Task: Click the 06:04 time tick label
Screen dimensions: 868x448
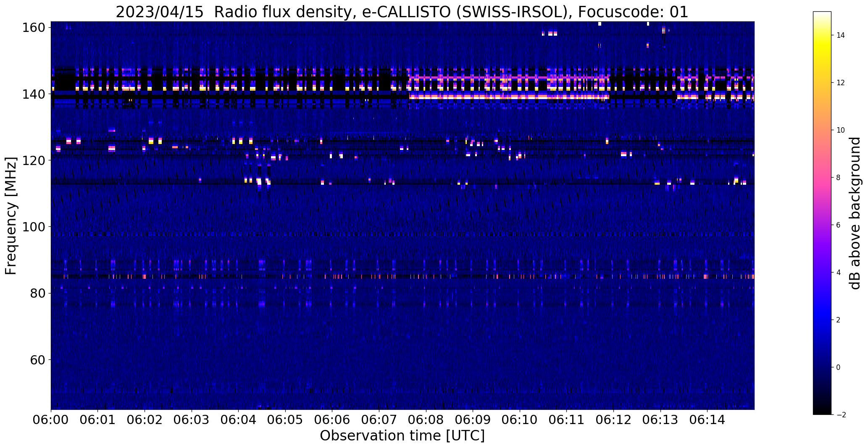Action: coord(239,419)
